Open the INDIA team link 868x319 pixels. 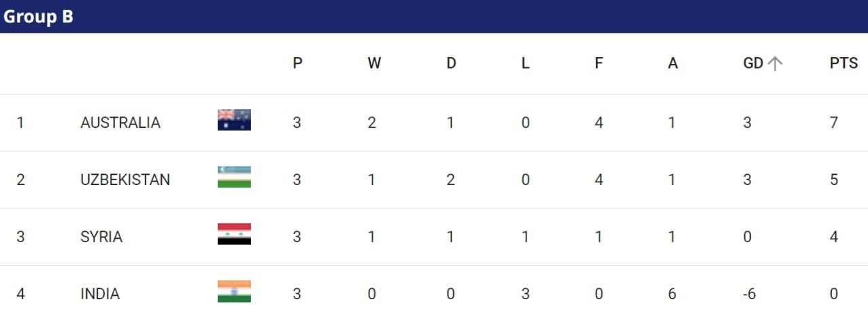100,294
